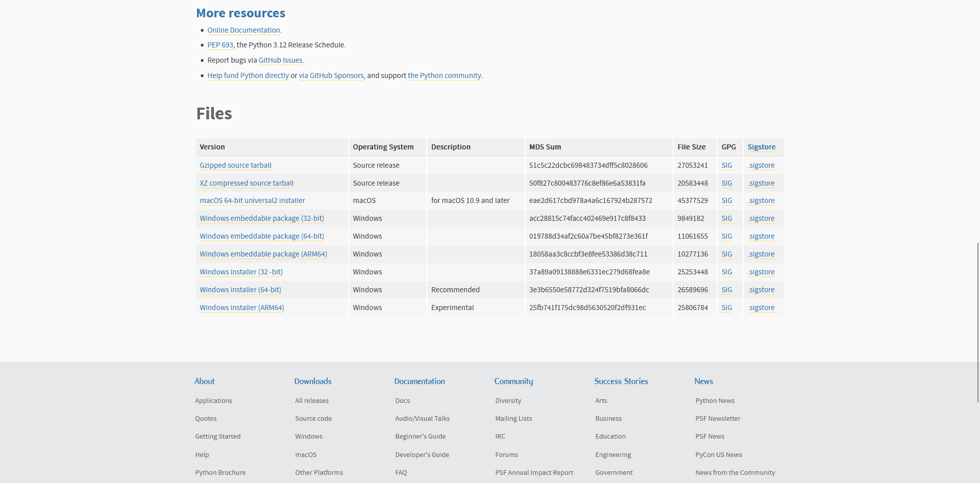Download the Gzipped source tarball

click(x=235, y=165)
